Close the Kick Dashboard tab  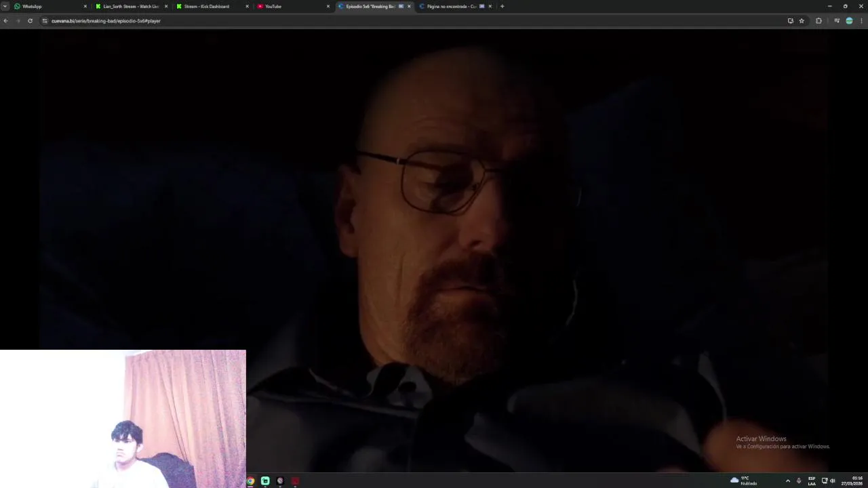tap(247, 6)
